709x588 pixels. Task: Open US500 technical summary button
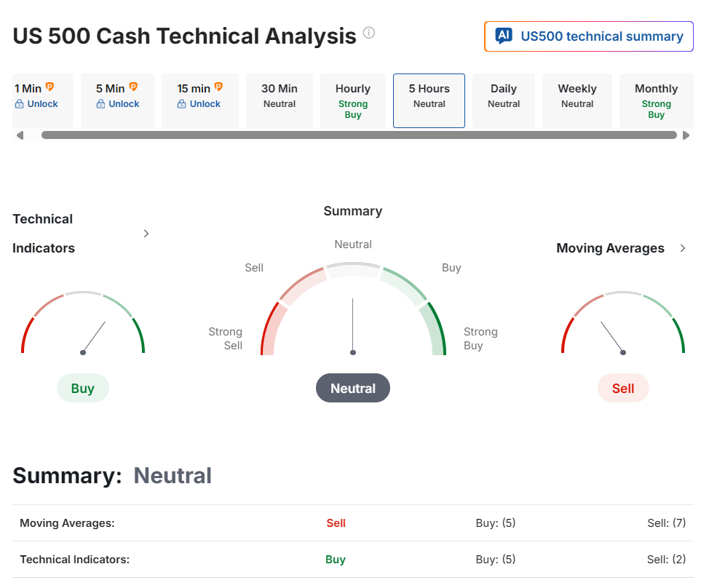[x=588, y=36]
